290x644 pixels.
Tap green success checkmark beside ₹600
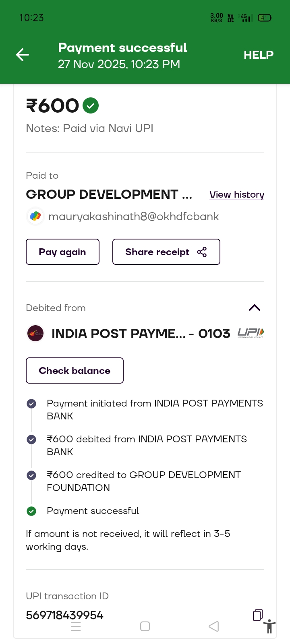point(91,106)
